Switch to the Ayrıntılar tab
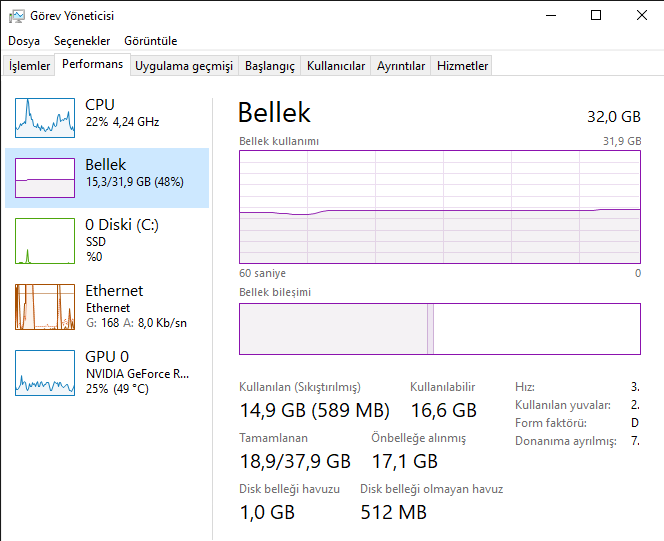The image size is (664, 541). [x=401, y=66]
